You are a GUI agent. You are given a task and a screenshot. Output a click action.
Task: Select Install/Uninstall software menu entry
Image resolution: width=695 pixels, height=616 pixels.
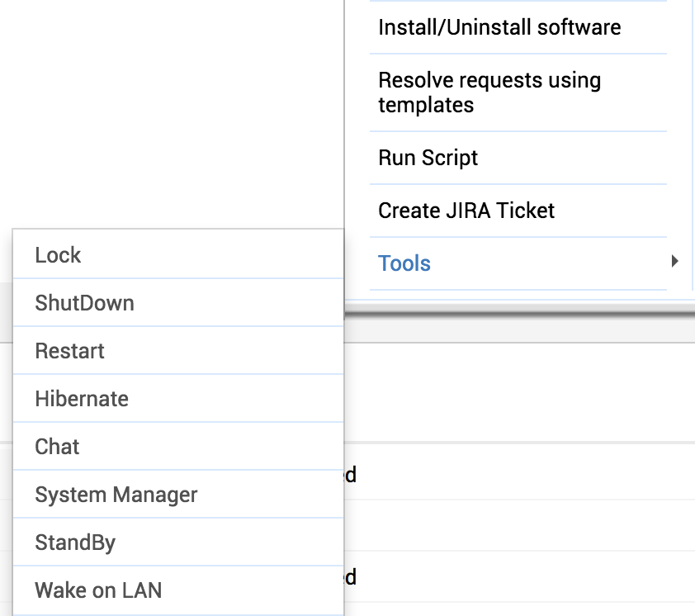tap(499, 27)
